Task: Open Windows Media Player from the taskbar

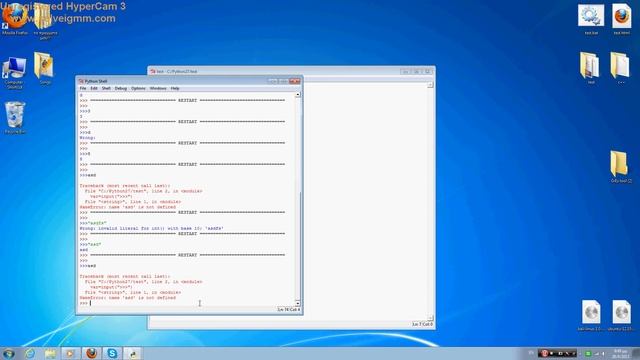Action: tap(70, 353)
